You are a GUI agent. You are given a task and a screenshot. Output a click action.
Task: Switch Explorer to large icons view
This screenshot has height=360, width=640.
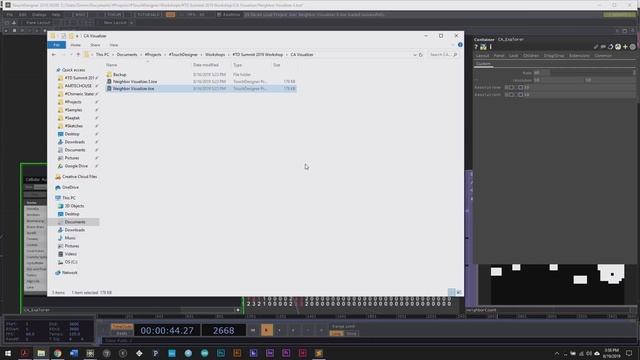tap(459, 292)
